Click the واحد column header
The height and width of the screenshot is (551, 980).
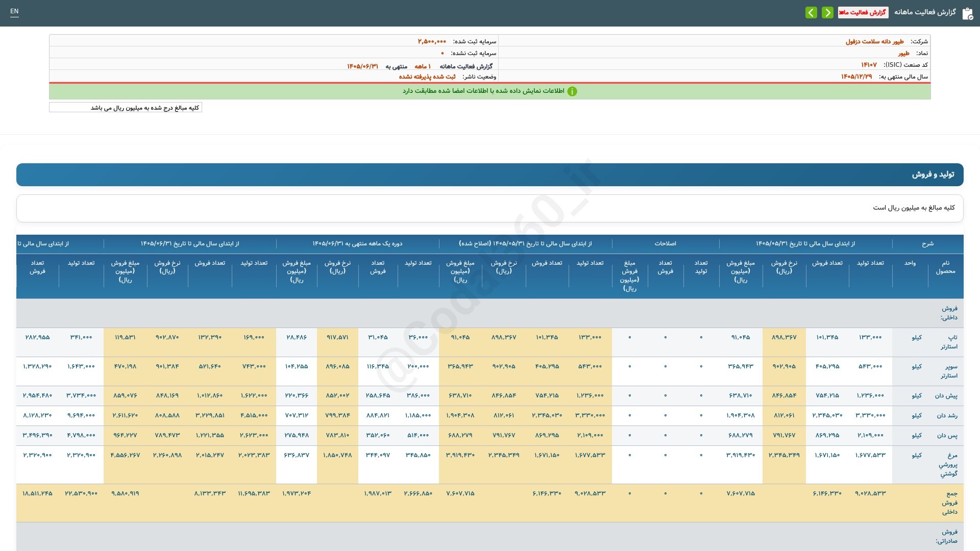pyautogui.click(x=910, y=263)
